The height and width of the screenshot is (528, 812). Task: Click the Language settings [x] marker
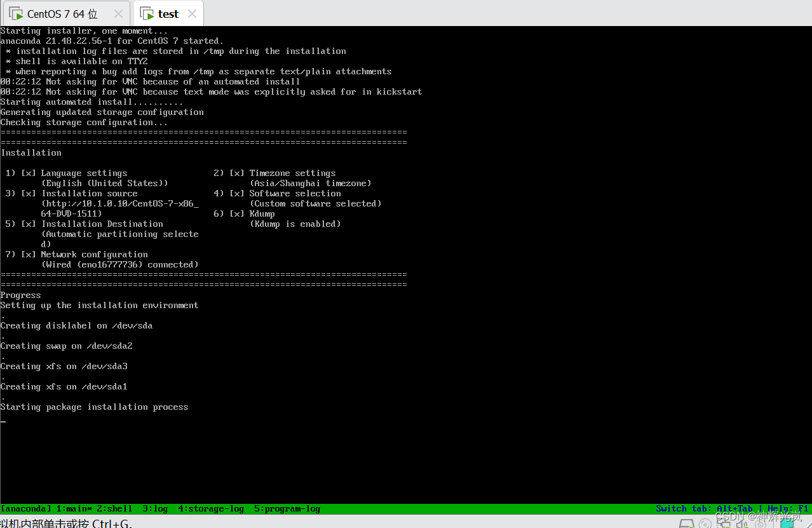(x=29, y=173)
